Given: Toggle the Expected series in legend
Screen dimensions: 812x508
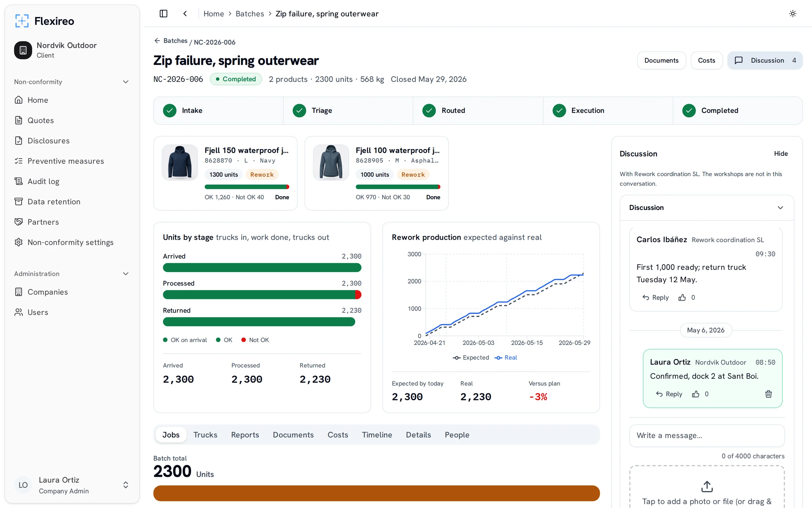Looking at the screenshot, I should coord(471,358).
